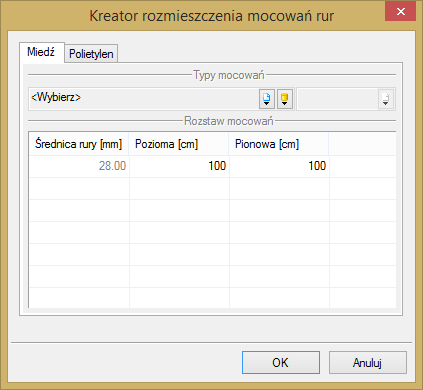
Task: Close the Kreator rozmieszczenia mocowań rur dialog
Action: [400, 12]
